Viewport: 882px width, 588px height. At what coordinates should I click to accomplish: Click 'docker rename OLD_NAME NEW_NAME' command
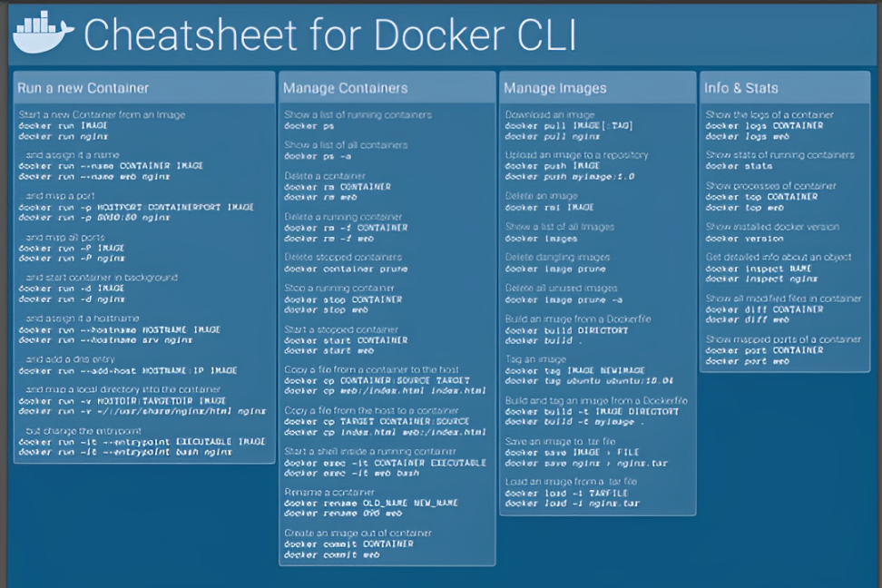tap(371, 503)
